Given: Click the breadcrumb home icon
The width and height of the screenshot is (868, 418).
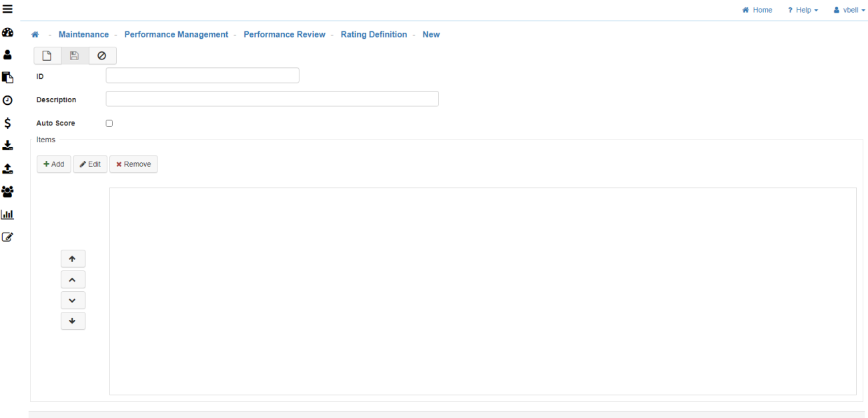Looking at the screenshot, I should click(x=35, y=35).
